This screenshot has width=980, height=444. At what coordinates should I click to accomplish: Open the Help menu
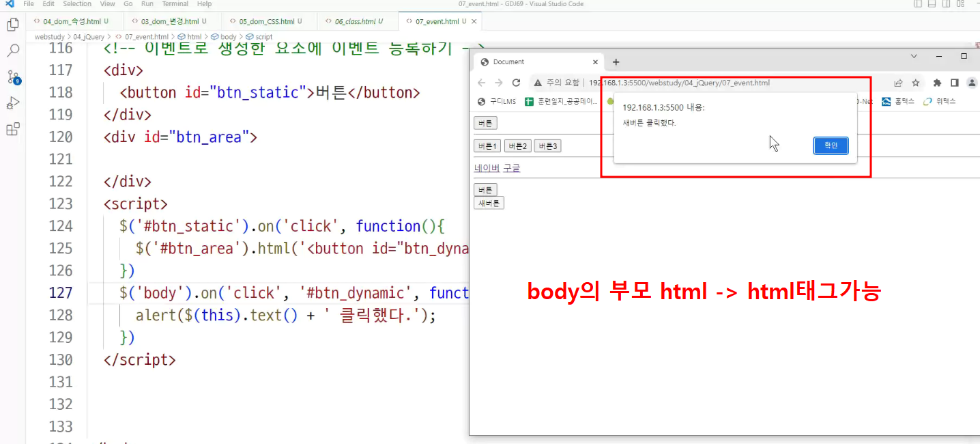coord(204,4)
